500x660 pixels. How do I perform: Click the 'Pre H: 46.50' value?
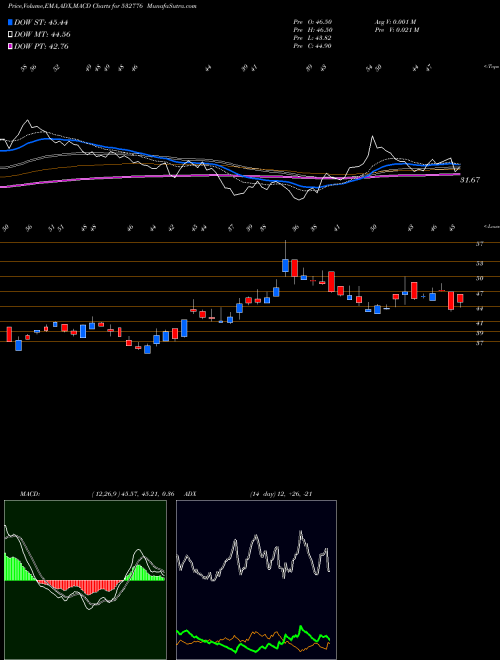(312, 30)
